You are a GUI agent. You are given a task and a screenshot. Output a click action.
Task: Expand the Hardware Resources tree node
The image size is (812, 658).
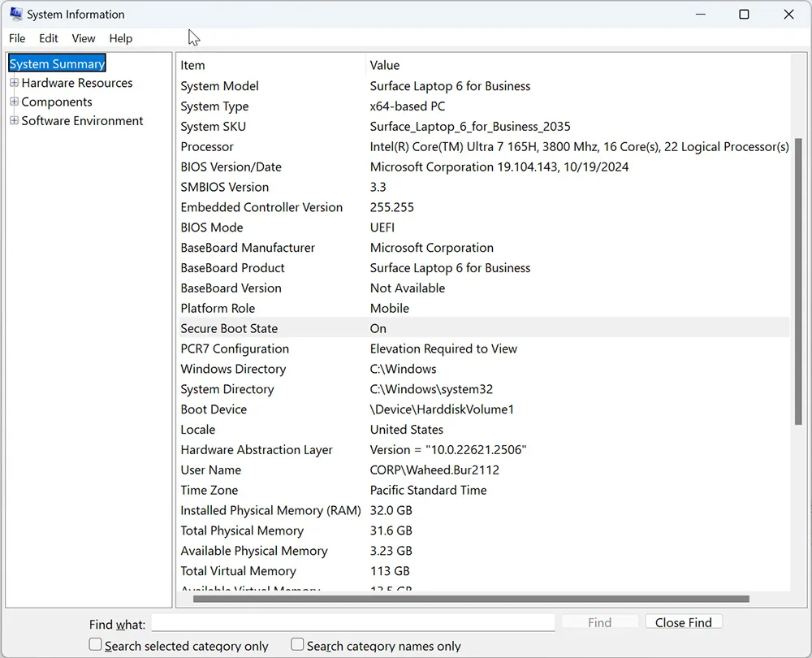click(14, 83)
